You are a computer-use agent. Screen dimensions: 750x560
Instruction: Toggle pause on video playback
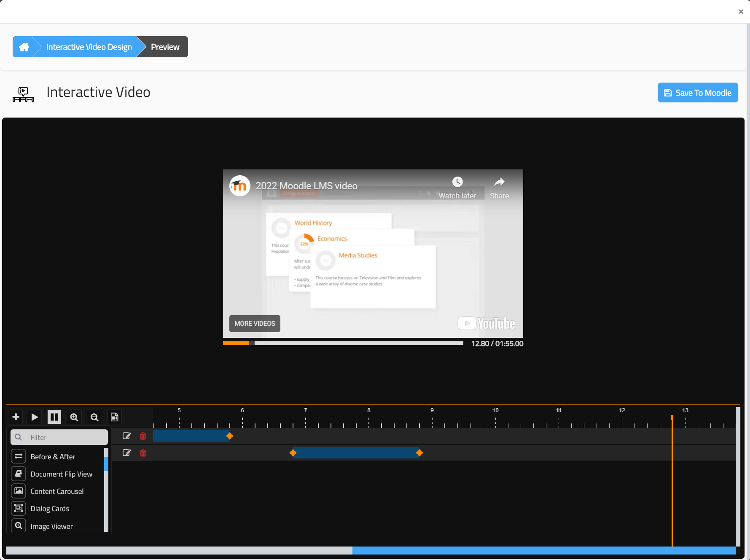coord(54,417)
